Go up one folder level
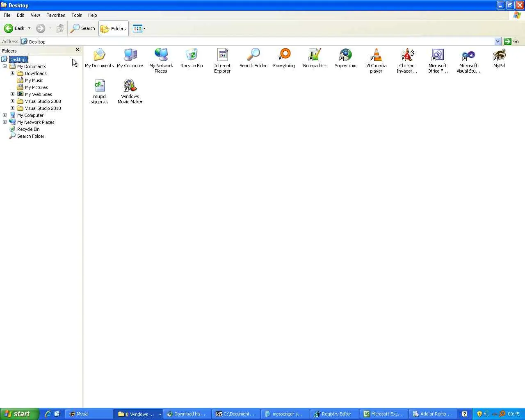The width and height of the screenshot is (525, 420). click(x=60, y=28)
